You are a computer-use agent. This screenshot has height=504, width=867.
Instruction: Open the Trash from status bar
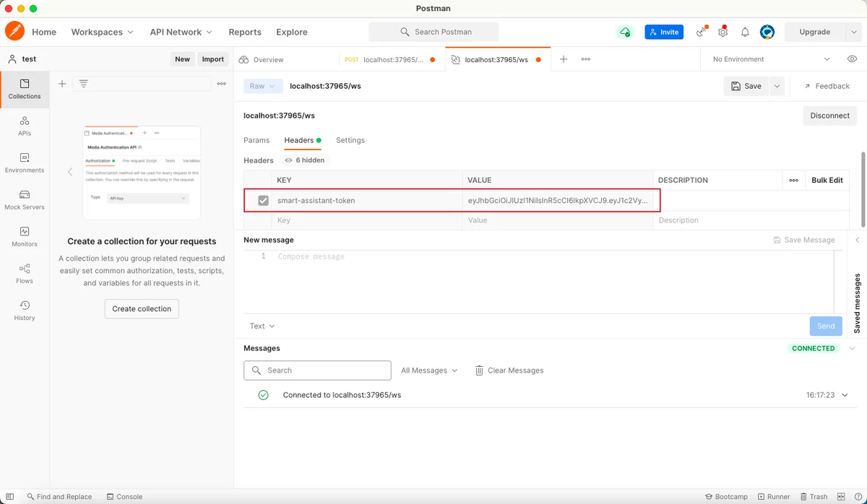tap(814, 497)
